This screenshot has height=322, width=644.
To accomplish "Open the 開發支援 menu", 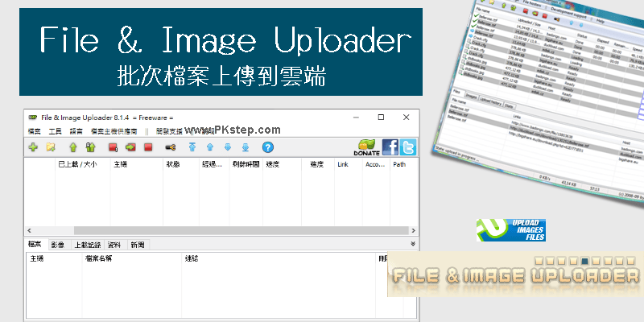I will pos(169,131).
